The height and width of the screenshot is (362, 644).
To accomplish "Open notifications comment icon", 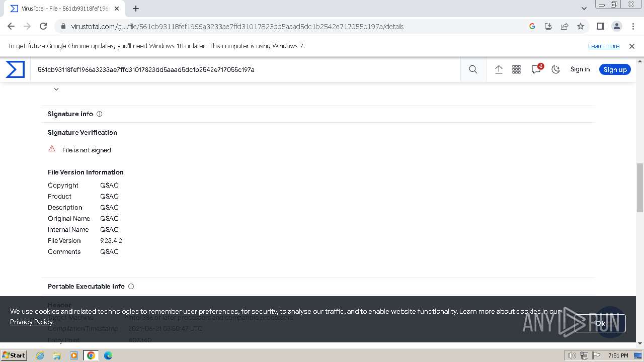I will 536,69.
